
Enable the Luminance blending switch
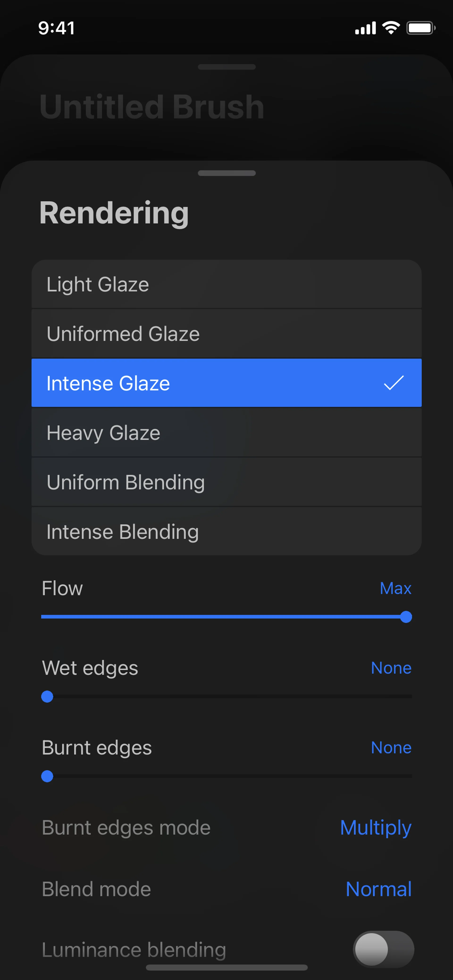(383, 949)
